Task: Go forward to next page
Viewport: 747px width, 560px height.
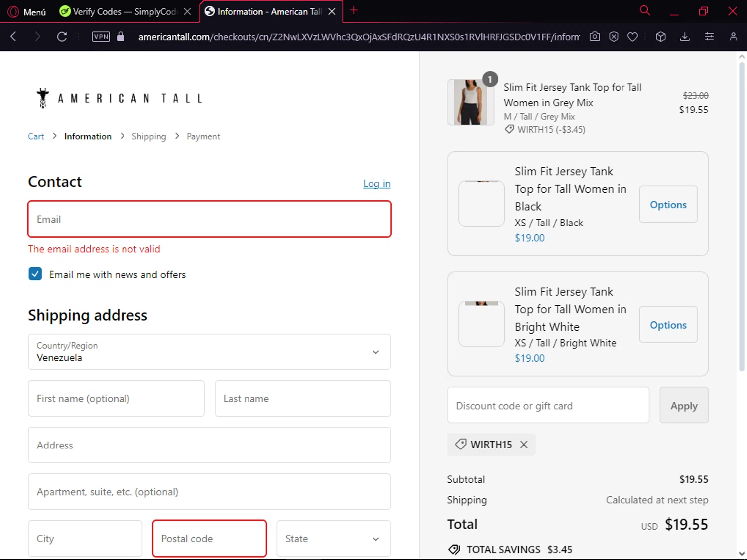Action: (37, 36)
